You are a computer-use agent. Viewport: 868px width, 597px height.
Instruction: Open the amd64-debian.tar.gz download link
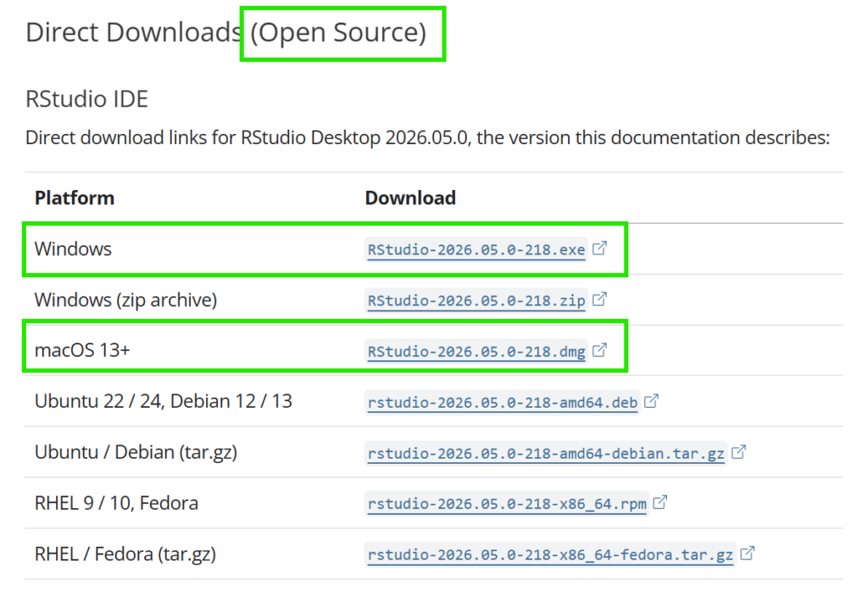point(546,454)
